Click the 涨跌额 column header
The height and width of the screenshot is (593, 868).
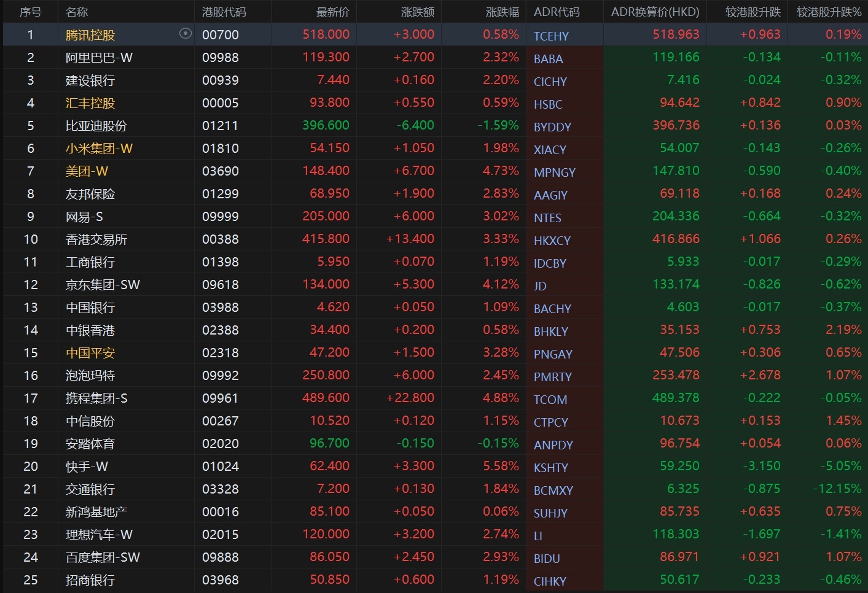[417, 12]
